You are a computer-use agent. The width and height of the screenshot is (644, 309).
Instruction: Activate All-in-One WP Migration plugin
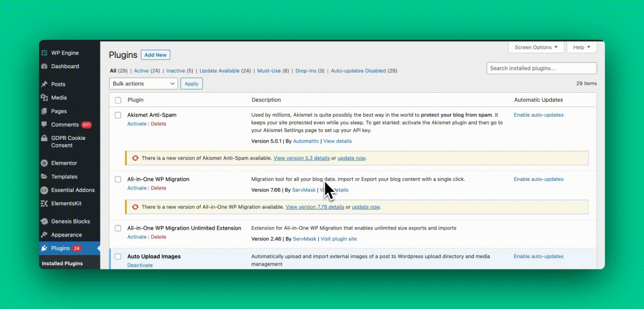tap(137, 188)
